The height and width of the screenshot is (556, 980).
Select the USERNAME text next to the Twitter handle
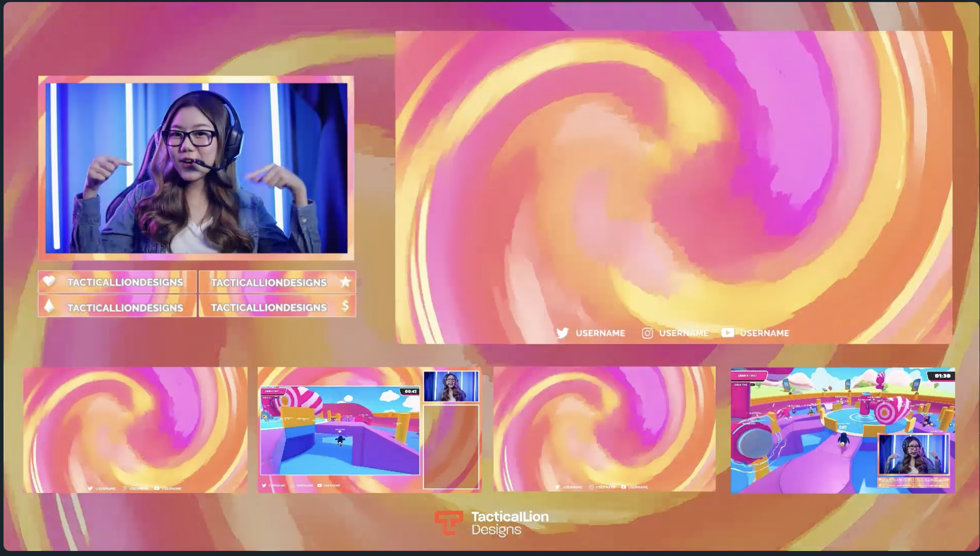(601, 333)
